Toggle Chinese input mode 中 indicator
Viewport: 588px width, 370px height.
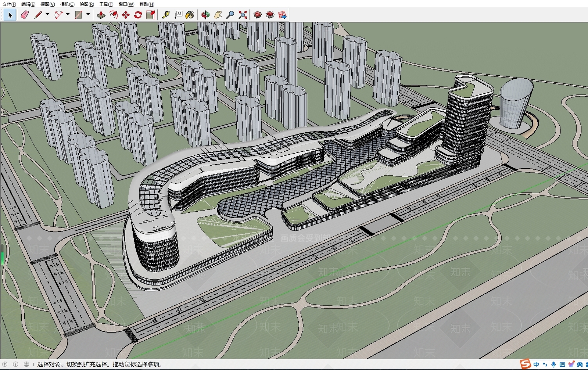[x=537, y=364]
